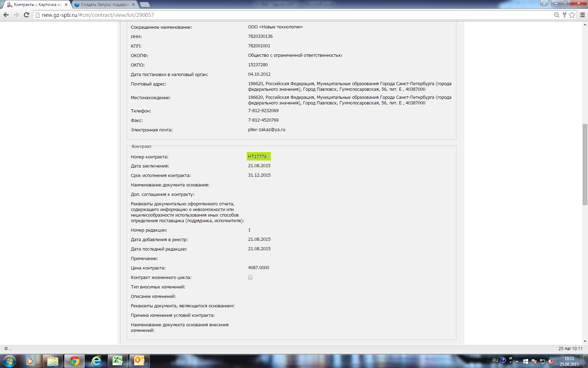Viewport: 588px width, 368px height.
Task: Click the muted volume tray icon
Action: click(551, 361)
